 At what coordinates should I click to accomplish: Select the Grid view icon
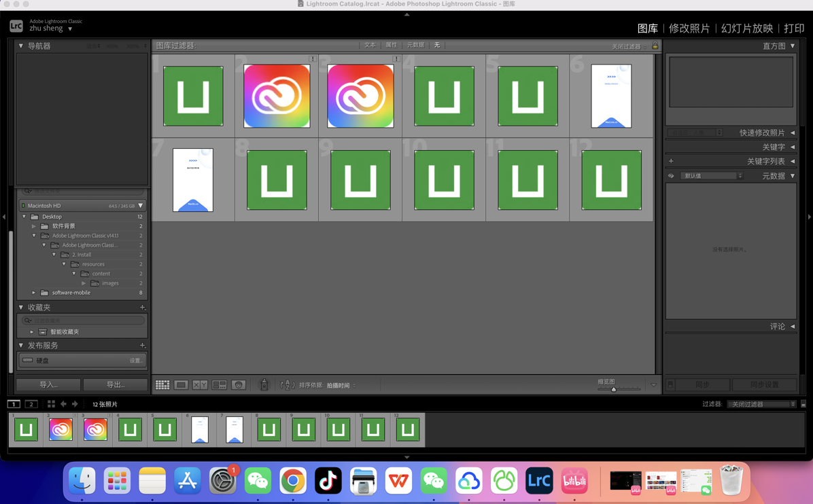(x=162, y=384)
